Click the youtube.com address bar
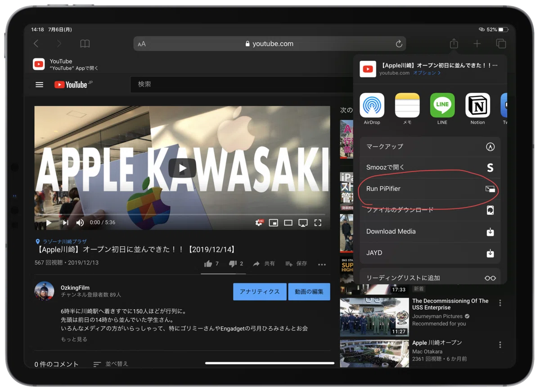The height and width of the screenshot is (392, 540). [270, 44]
